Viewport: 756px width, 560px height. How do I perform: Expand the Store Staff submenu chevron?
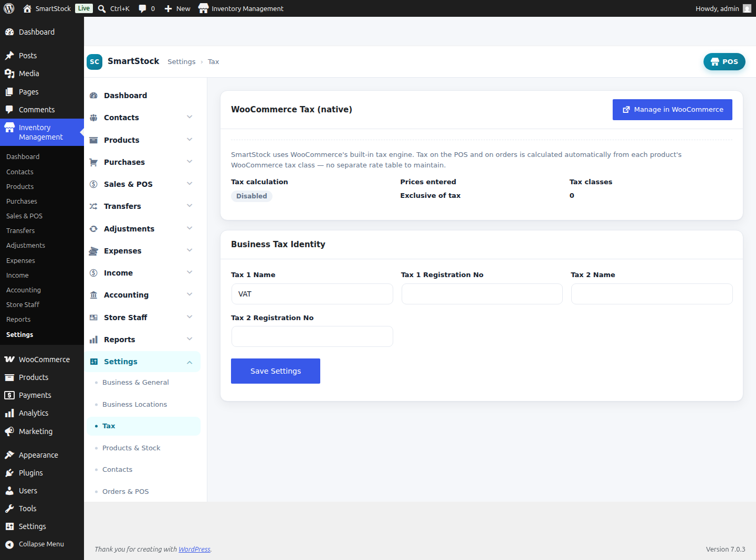[x=190, y=317]
